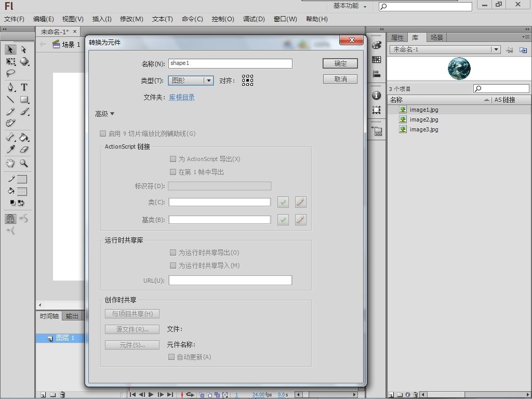Select the Zoom magnifier tool

[23, 163]
